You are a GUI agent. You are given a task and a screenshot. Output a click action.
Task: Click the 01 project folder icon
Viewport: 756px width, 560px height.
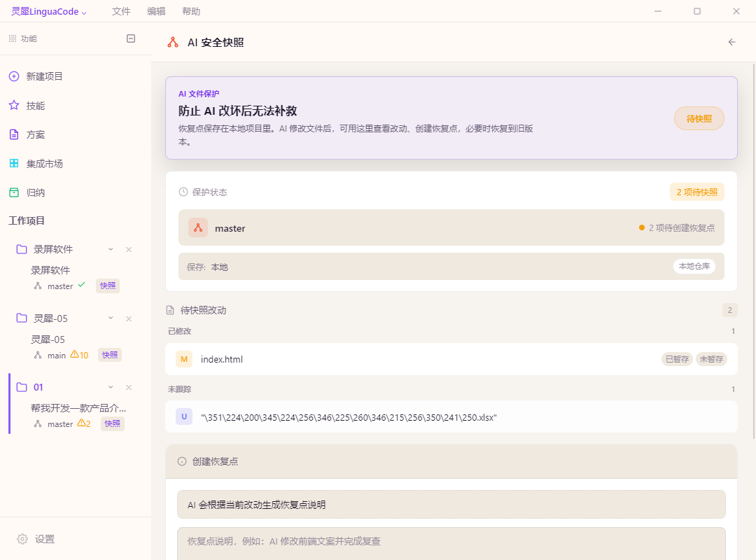click(22, 387)
